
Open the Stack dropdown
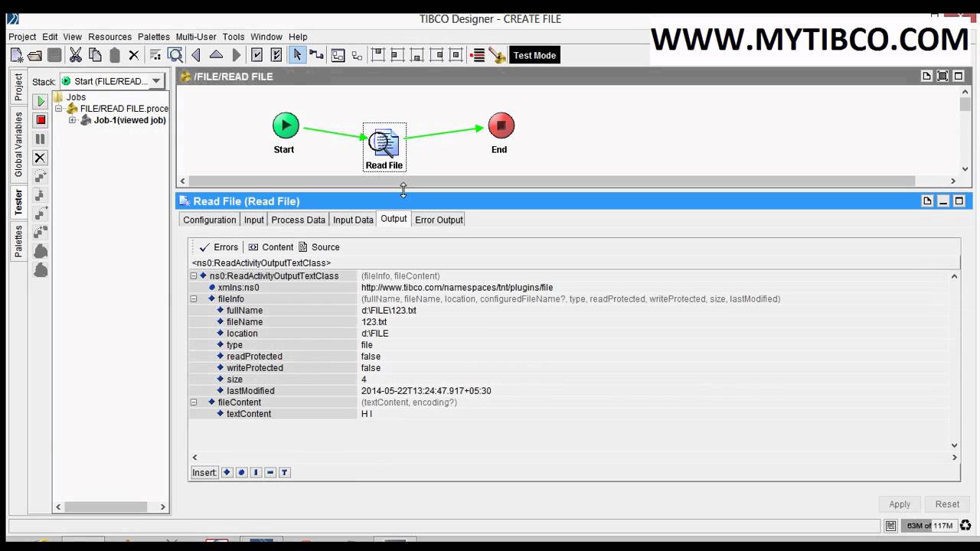click(156, 81)
